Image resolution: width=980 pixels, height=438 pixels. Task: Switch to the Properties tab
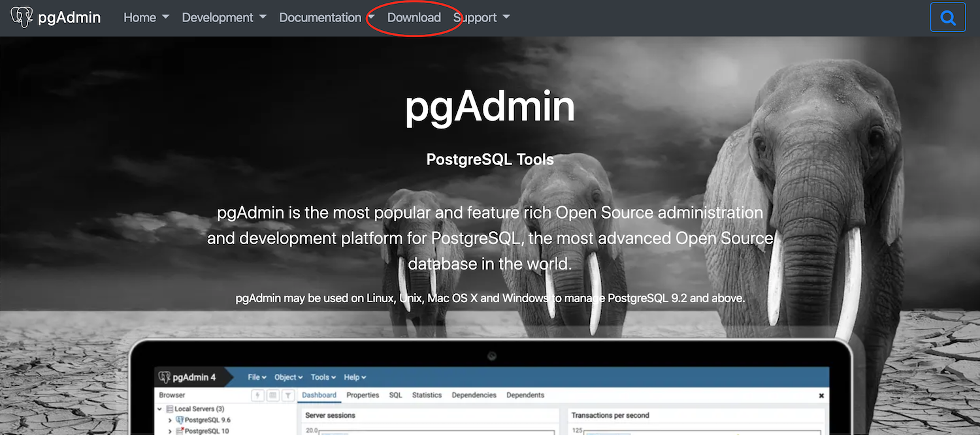(x=363, y=395)
